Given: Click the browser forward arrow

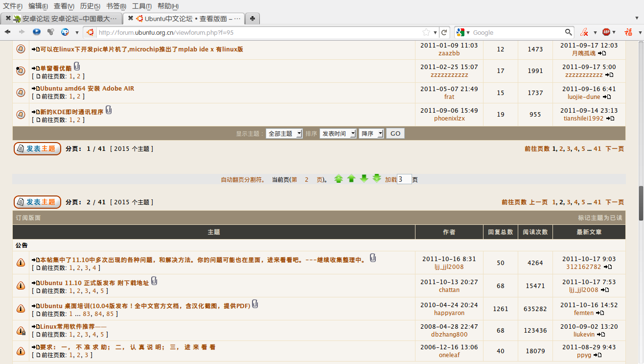Looking at the screenshot, I should [x=22, y=32].
